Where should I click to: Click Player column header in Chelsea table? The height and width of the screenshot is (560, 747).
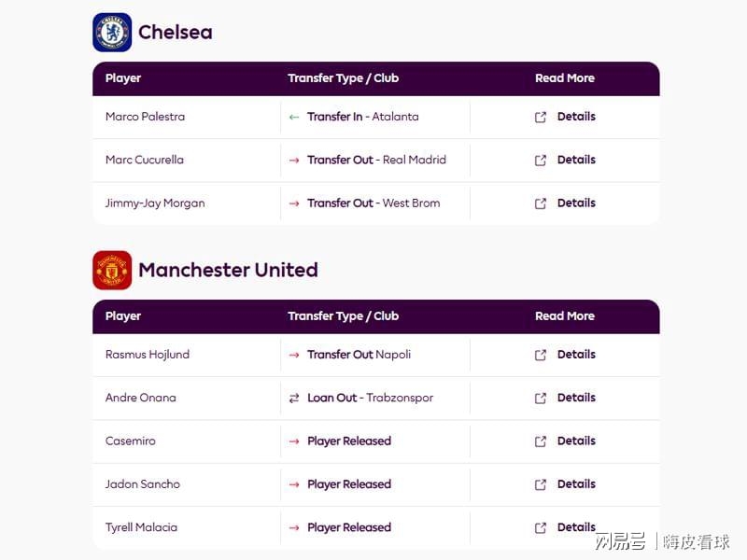pos(123,78)
